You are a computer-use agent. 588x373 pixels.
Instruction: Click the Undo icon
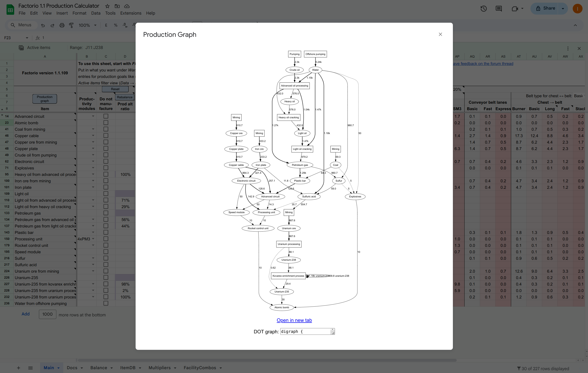(x=43, y=25)
